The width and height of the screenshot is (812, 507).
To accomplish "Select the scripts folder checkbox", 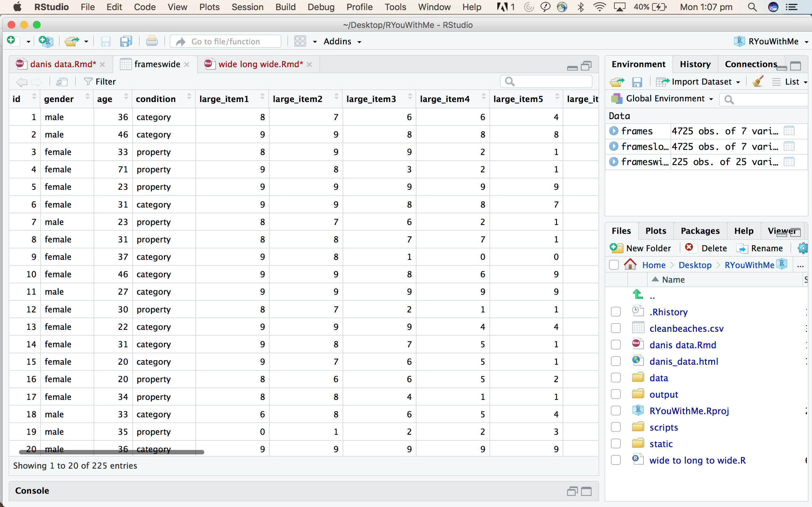I will click(616, 427).
